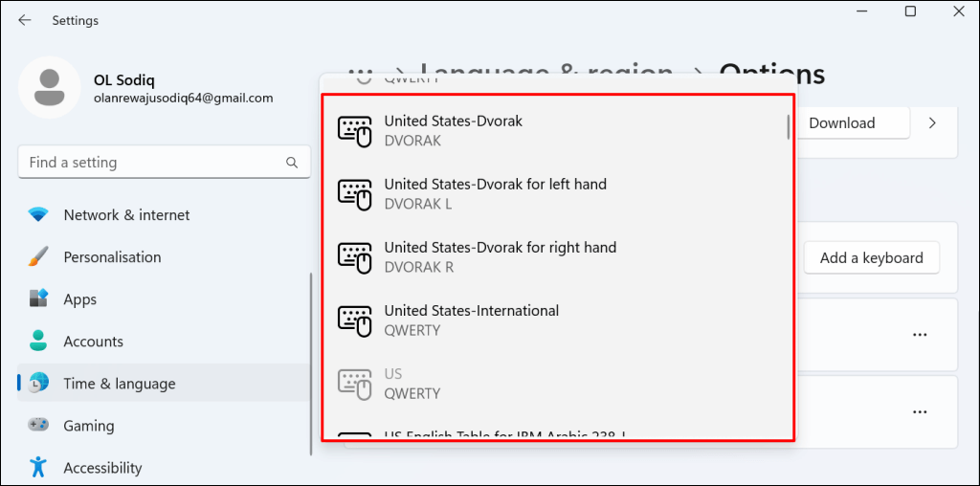Open the lower three-dot options menu
The width and height of the screenshot is (980, 486).
click(920, 411)
